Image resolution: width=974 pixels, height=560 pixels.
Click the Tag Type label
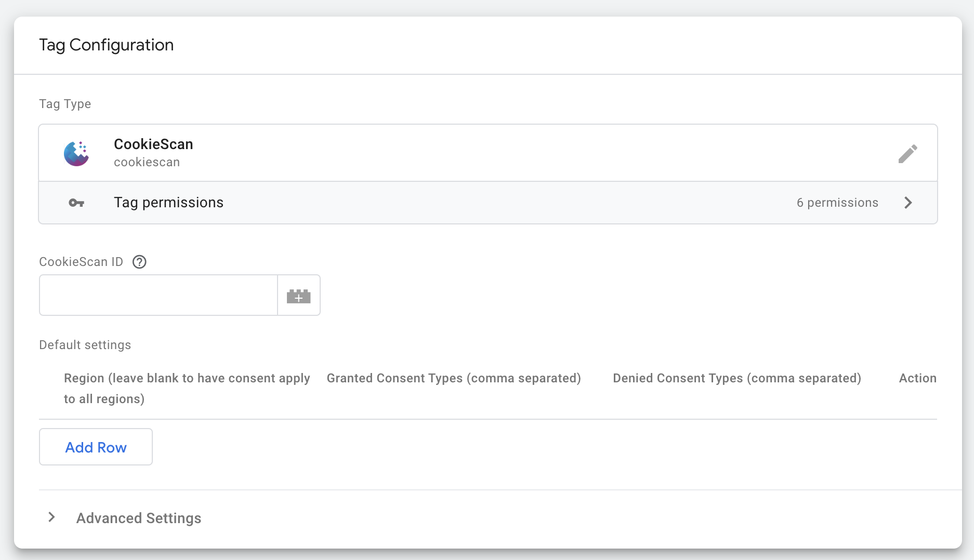[x=65, y=104]
